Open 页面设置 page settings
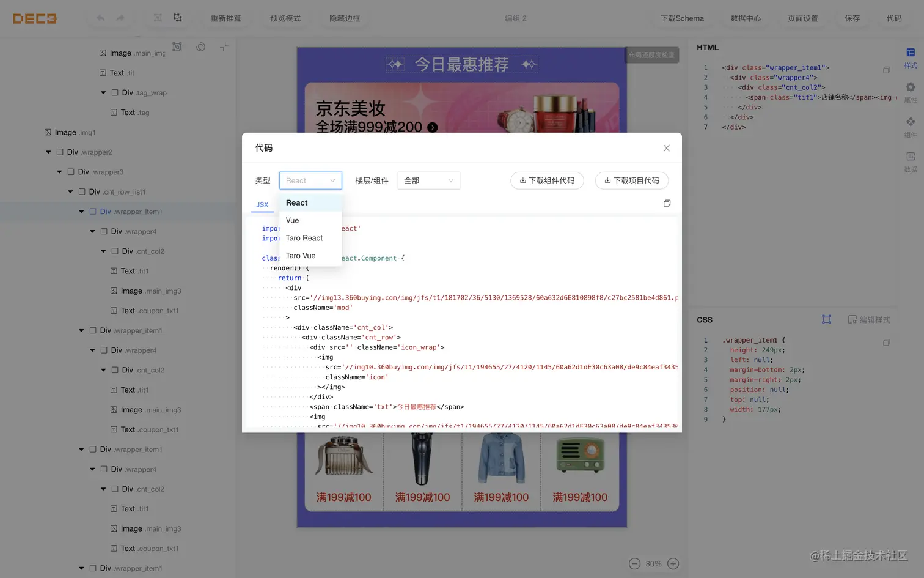The height and width of the screenshot is (578, 924). click(x=803, y=18)
